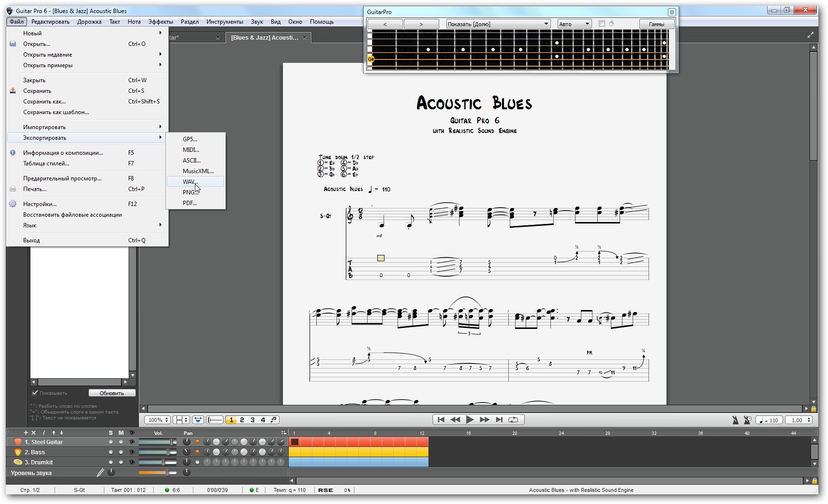Expand the Импортировать submenu
Image resolution: width=828 pixels, height=504 pixels.
point(88,127)
